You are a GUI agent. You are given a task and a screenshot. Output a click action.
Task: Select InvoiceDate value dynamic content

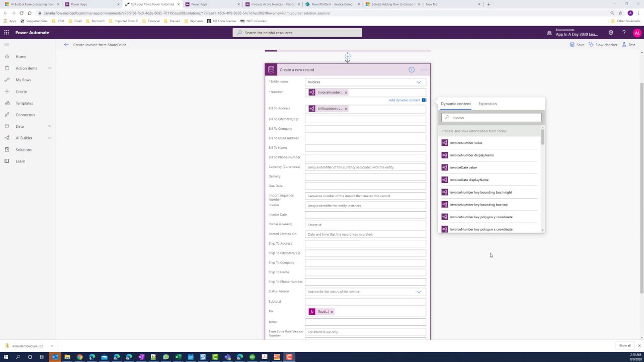pyautogui.click(x=489, y=167)
